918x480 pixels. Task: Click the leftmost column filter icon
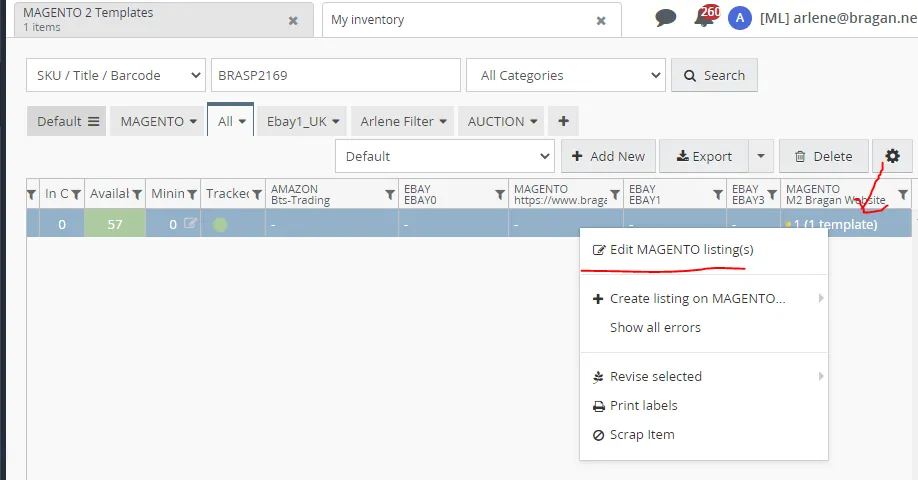(x=32, y=195)
